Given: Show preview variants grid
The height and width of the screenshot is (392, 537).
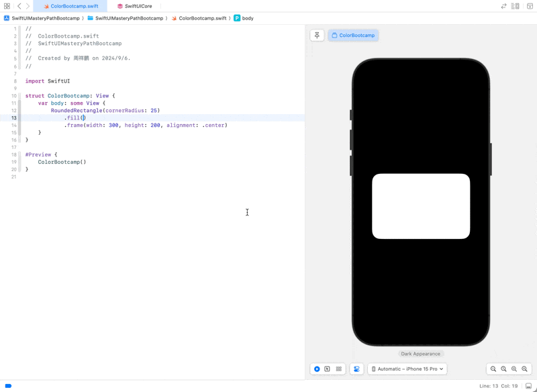Looking at the screenshot, I should 339,369.
